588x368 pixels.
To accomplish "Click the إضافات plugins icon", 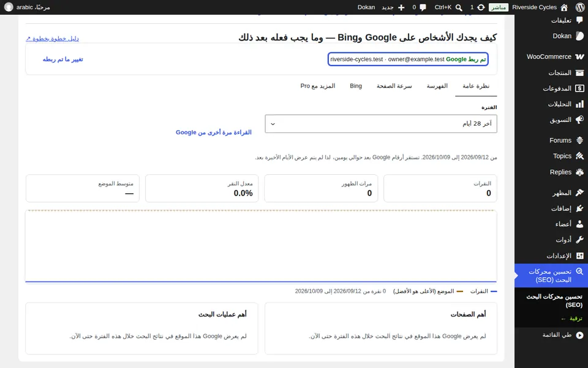I will click(580, 209).
